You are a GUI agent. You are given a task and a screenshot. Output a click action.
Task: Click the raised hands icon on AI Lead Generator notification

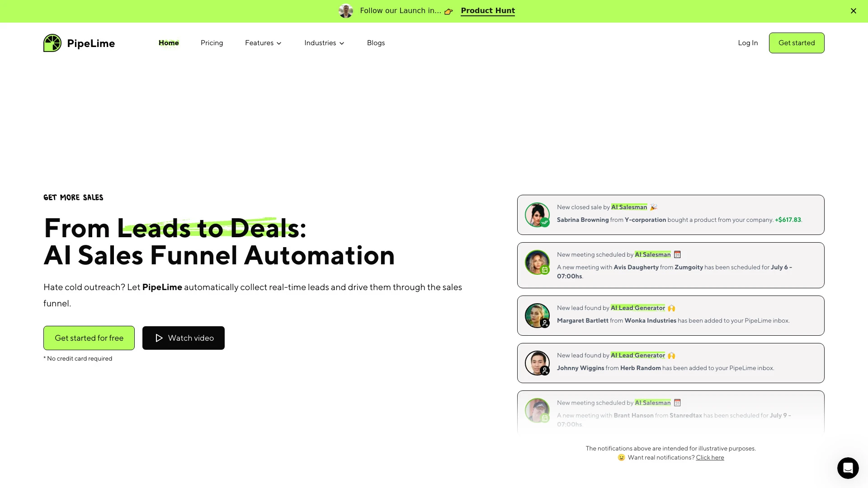point(672,307)
